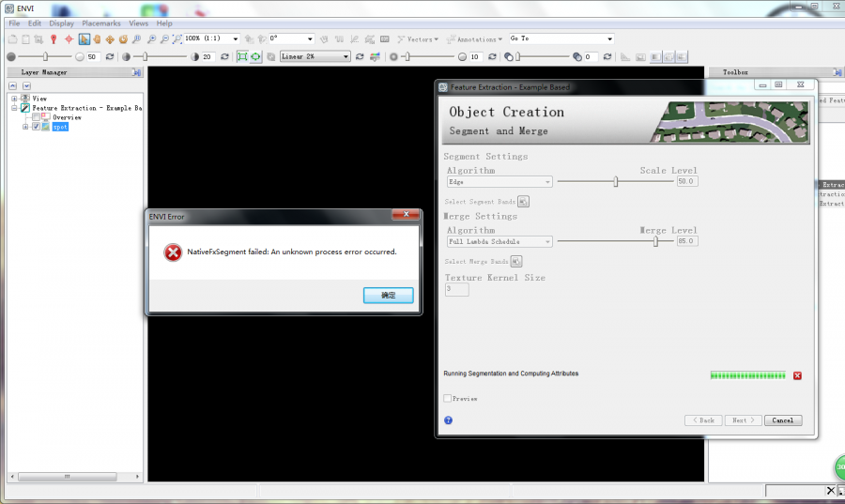845x504 pixels.
Task: Select the four-arrow Fly tool
Action: (110, 38)
